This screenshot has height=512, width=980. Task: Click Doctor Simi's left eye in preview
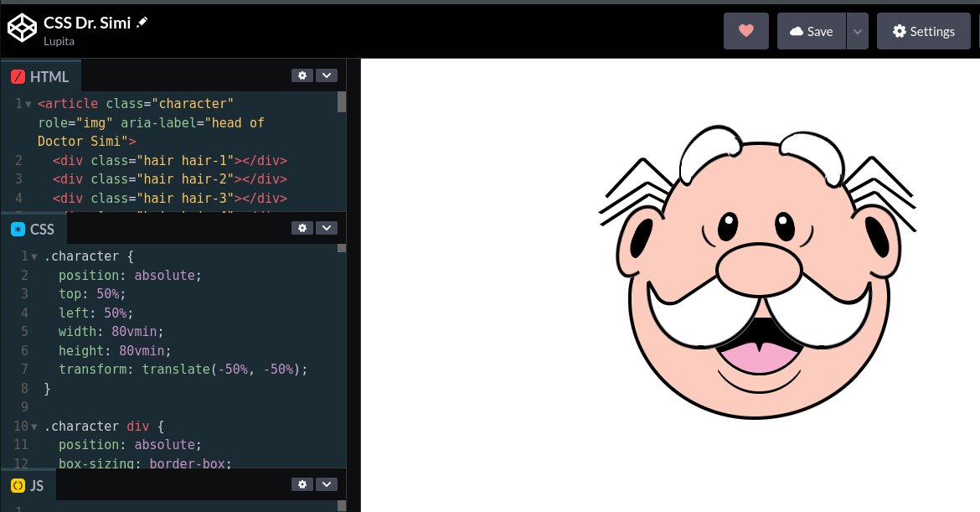point(728,226)
